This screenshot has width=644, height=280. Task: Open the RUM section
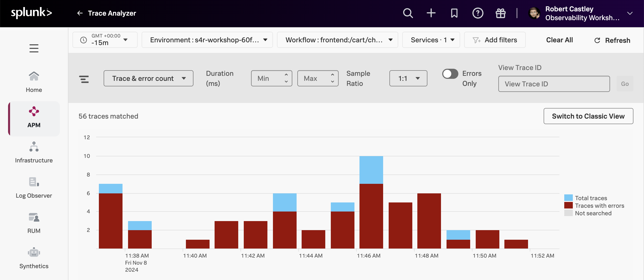point(34,222)
